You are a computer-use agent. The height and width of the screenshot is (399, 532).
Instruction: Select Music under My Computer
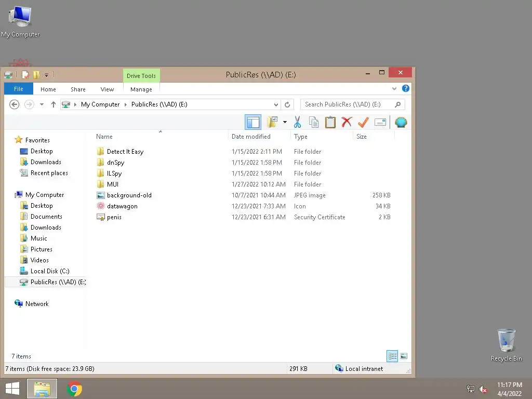point(38,238)
